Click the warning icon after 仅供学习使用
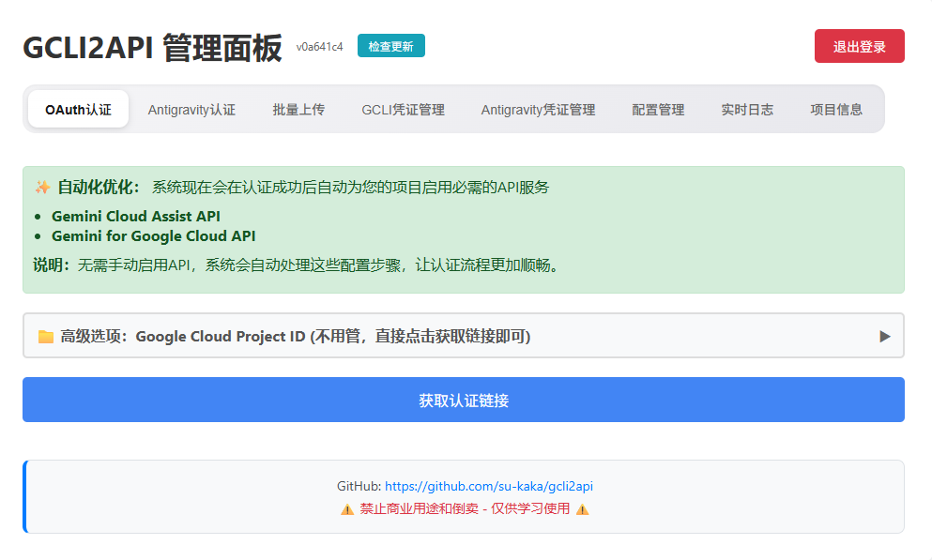 click(x=583, y=509)
